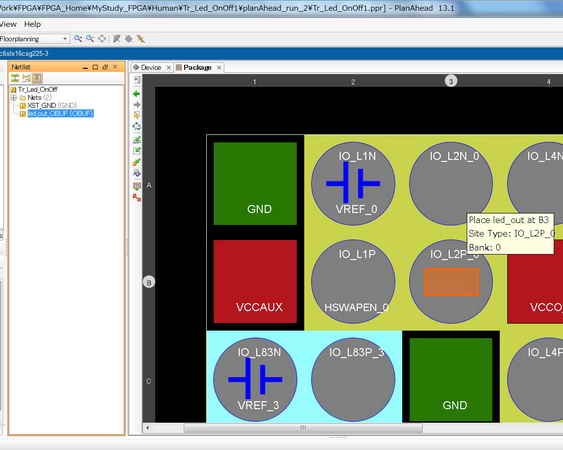The width and height of the screenshot is (563, 450).
Task: Select the VCCAUX power pin
Action: pyautogui.click(x=255, y=282)
